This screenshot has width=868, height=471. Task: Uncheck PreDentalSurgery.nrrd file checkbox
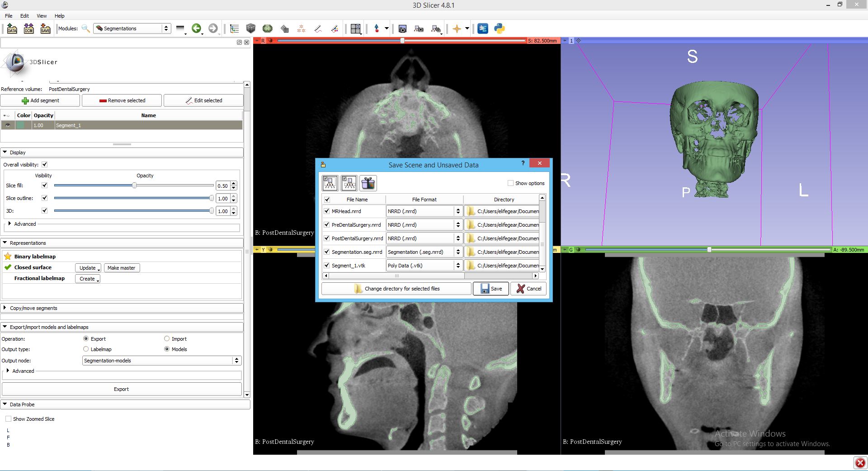click(326, 224)
